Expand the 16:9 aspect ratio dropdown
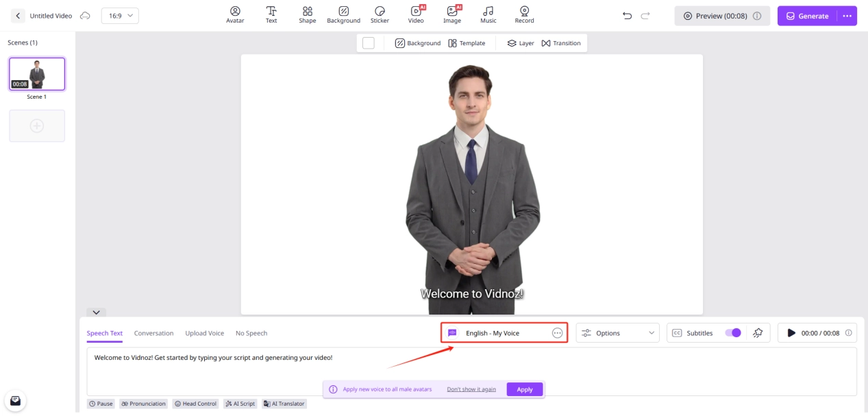Image resolution: width=868 pixels, height=416 pixels. pyautogui.click(x=120, y=16)
